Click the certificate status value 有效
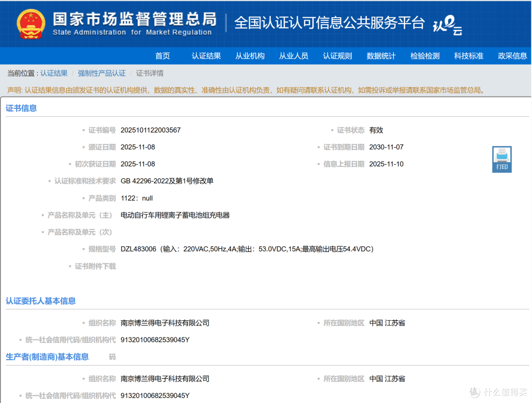The width and height of the screenshot is (532, 403). pyautogui.click(x=376, y=130)
